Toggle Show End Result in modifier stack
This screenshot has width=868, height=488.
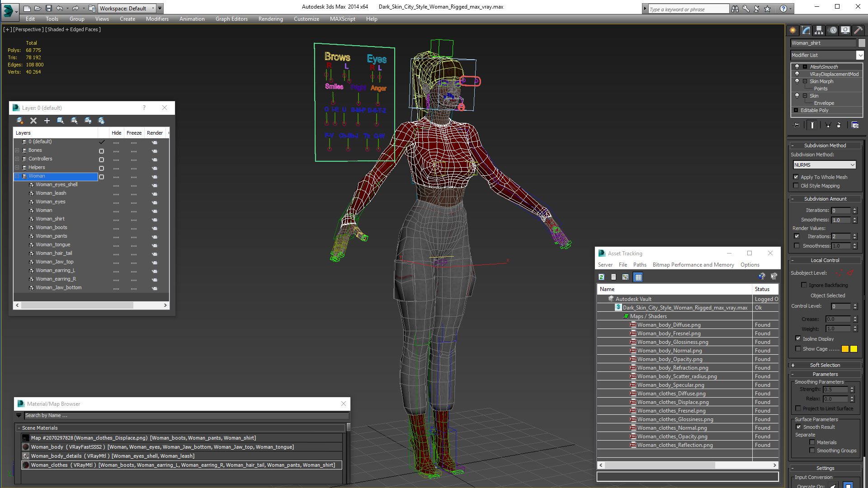point(812,125)
